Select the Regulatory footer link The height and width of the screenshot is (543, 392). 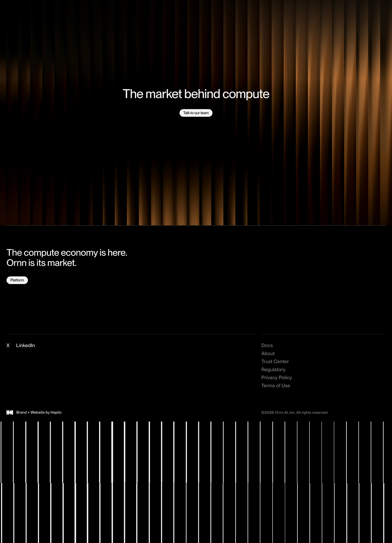(x=273, y=369)
